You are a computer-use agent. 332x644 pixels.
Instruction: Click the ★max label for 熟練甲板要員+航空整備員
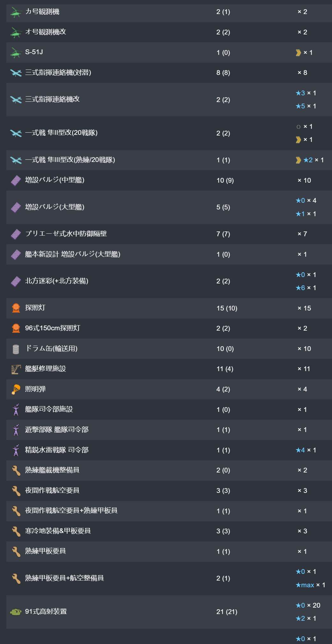pos(305,585)
